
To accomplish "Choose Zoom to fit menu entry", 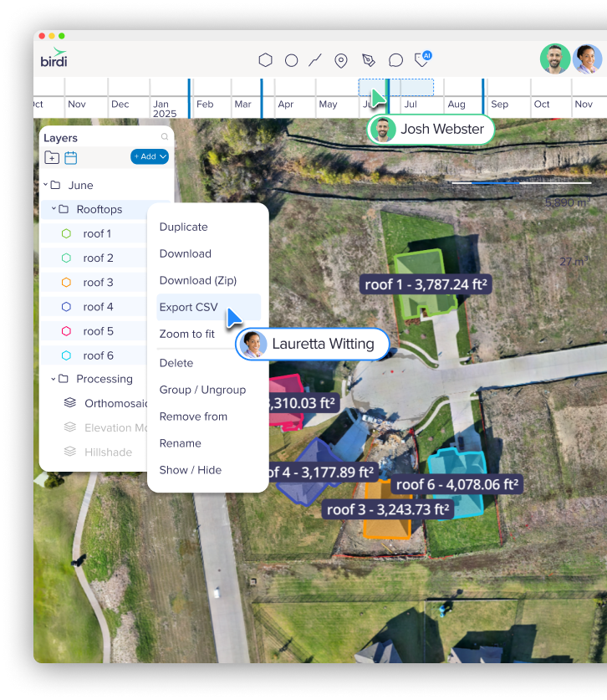I will coord(187,334).
